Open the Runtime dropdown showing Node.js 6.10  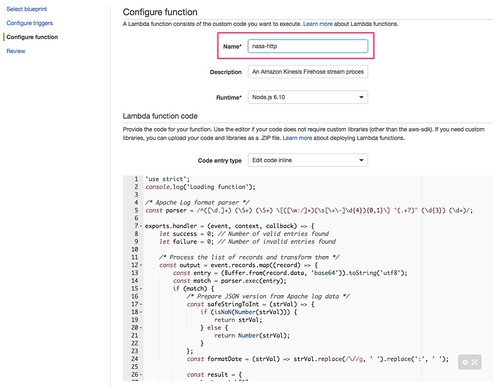click(308, 97)
